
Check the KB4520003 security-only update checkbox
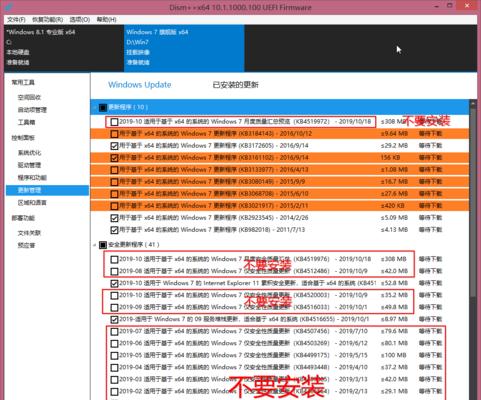pos(114,295)
